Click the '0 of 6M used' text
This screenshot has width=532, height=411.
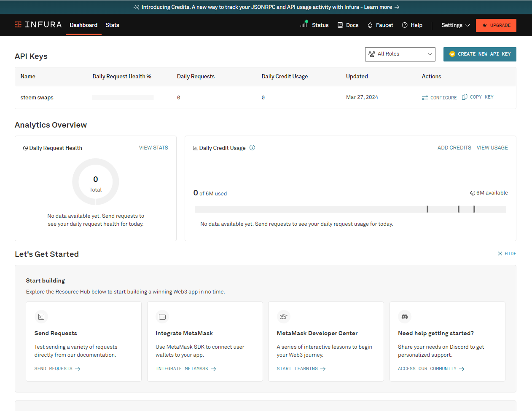tap(210, 193)
